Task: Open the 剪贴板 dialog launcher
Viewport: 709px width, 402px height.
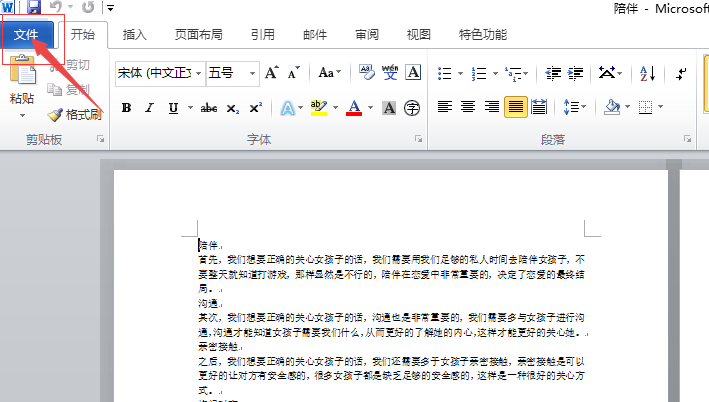Action: click(x=100, y=139)
